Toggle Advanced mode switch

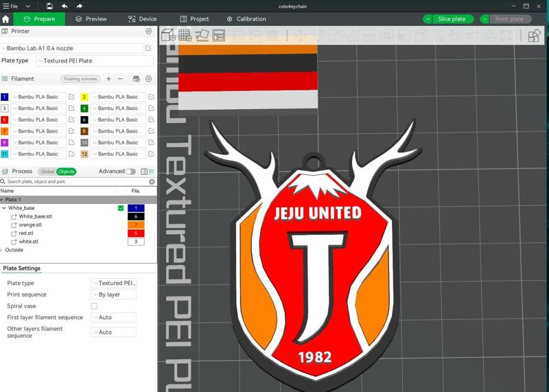[130, 172]
